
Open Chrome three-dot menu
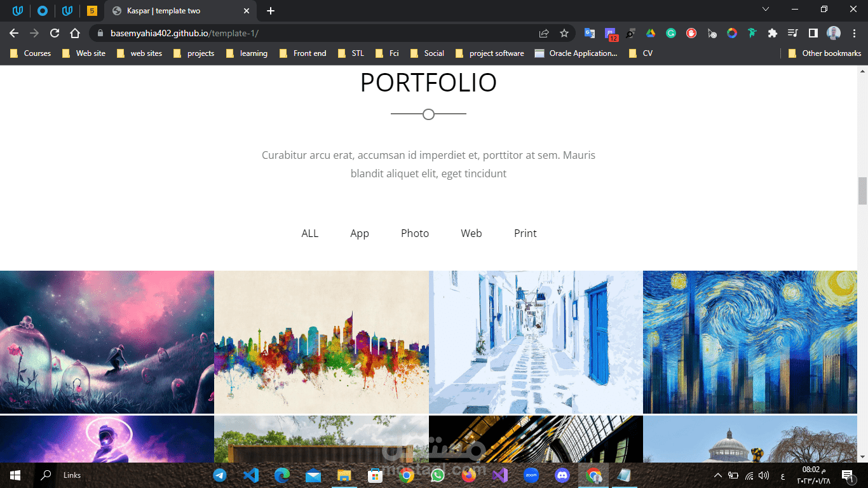pyautogui.click(x=853, y=33)
